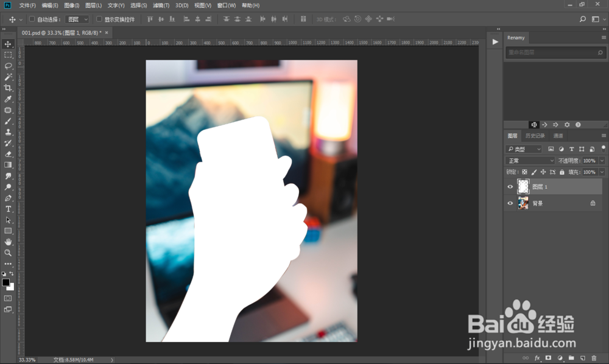
Task: Select the Rectangular Marquee tool
Action: pyautogui.click(x=8, y=55)
